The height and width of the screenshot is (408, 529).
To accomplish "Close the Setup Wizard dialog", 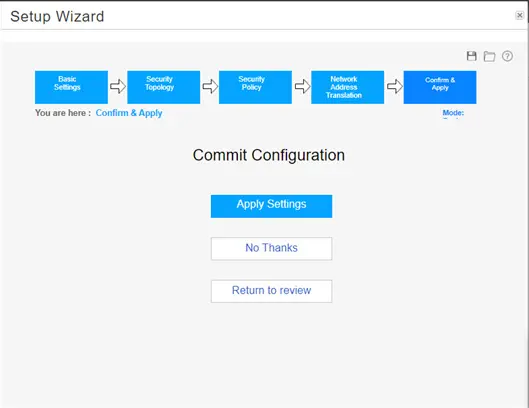I will (x=519, y=15).
